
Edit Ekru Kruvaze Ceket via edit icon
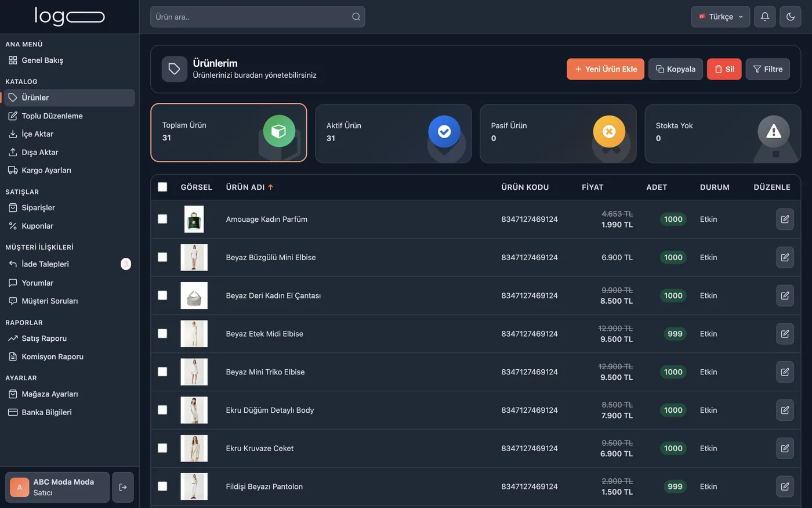[785, 448]
